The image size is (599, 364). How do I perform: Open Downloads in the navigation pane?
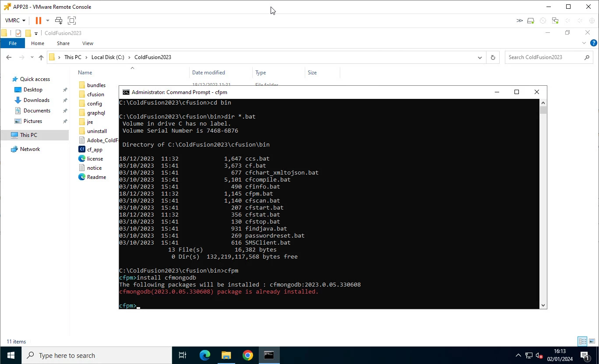(36, 100)
